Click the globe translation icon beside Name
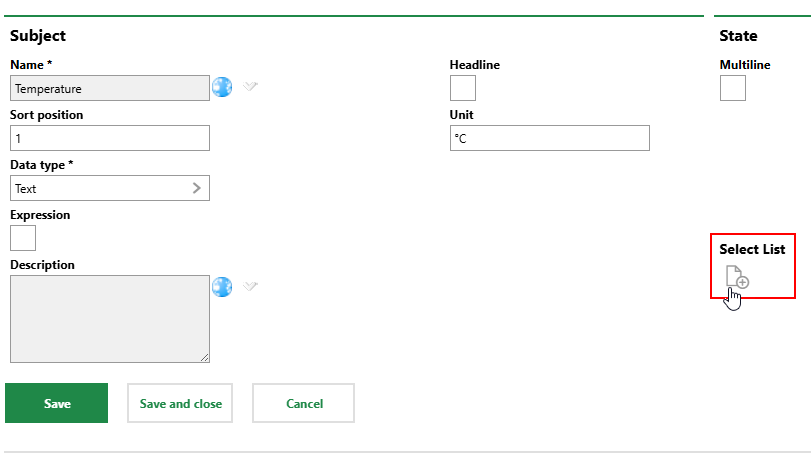The height and width of the screenshot is (467, 811). pyautogui.click(x=222, y=88)
